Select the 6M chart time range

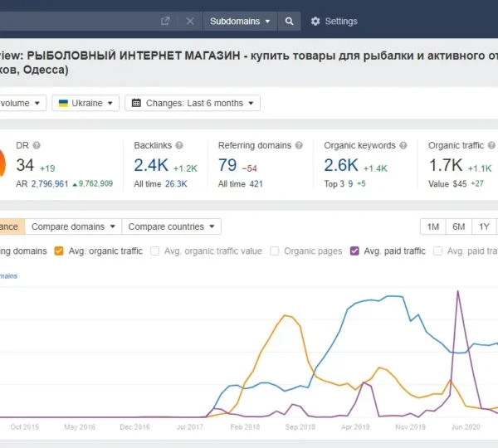[458, 226]
